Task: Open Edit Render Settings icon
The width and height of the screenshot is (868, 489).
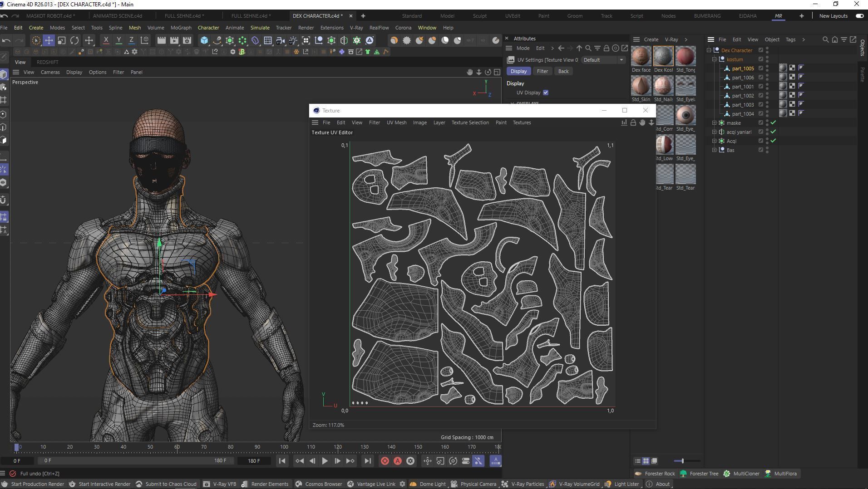Action: click(187, 40)
